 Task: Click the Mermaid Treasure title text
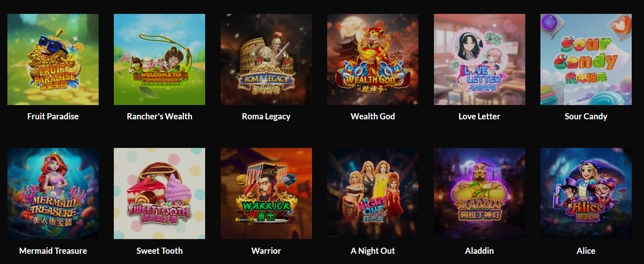coord(53,251)
